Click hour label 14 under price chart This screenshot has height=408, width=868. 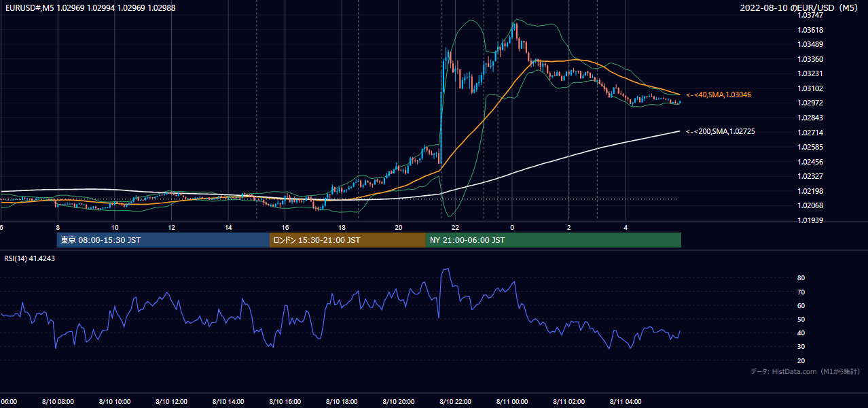point(228,228)
